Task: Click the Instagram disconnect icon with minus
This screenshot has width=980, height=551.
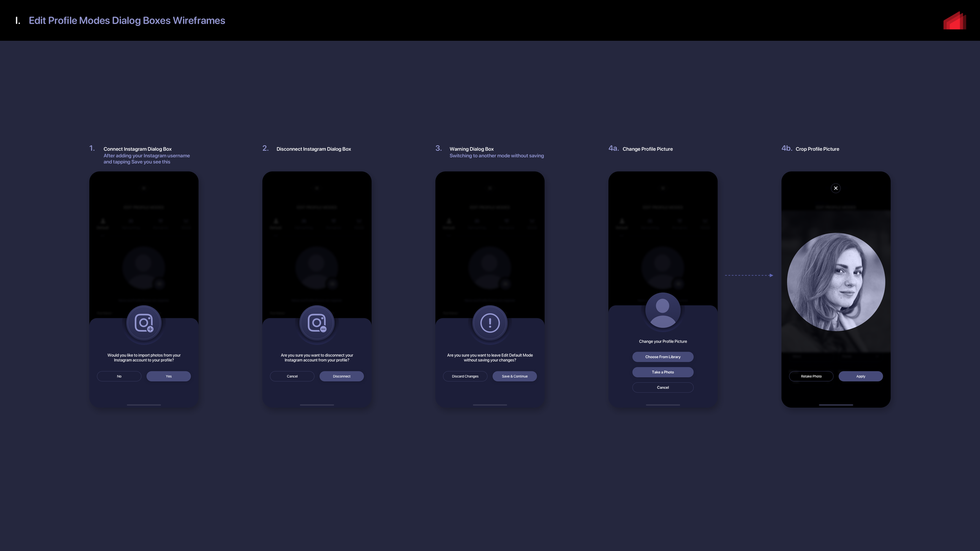Action: (317, 323)
